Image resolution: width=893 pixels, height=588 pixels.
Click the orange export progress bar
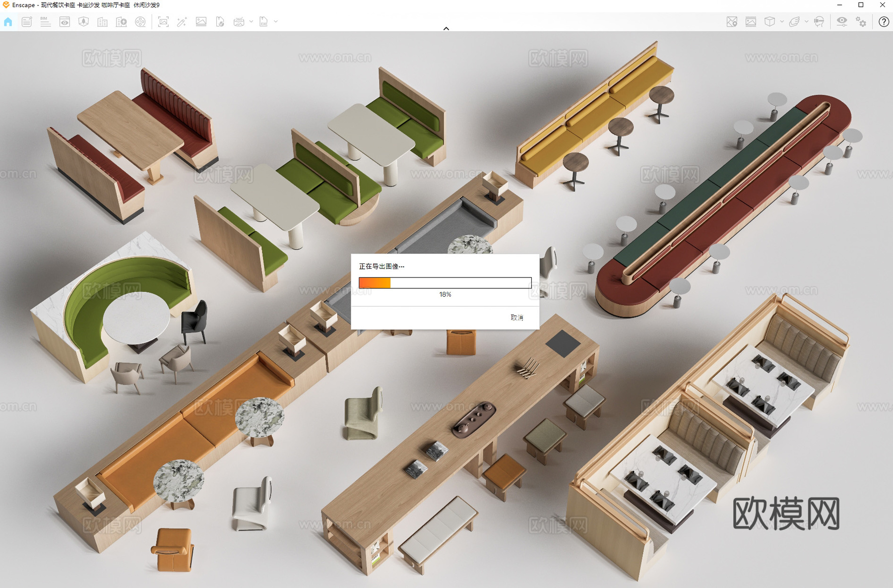click(445, 283)
